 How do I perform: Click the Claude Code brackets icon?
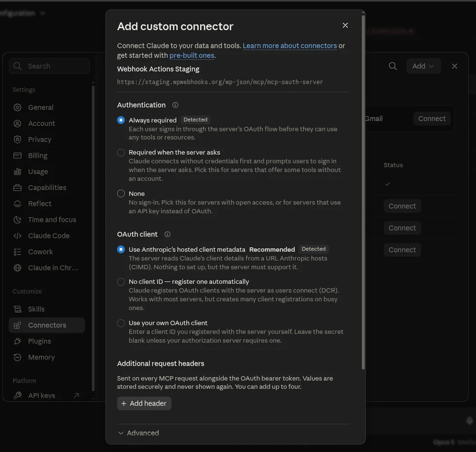(17, 236)
